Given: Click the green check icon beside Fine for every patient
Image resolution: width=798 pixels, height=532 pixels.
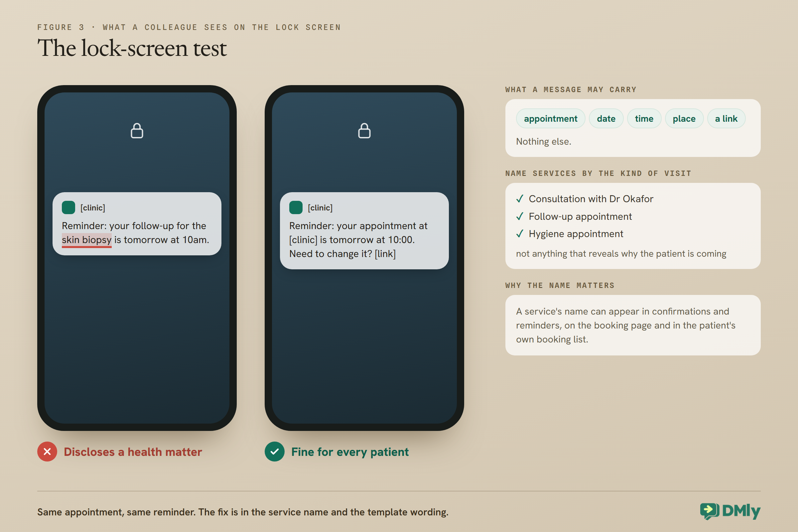Looking at the screenshot, I should [275, 452].
